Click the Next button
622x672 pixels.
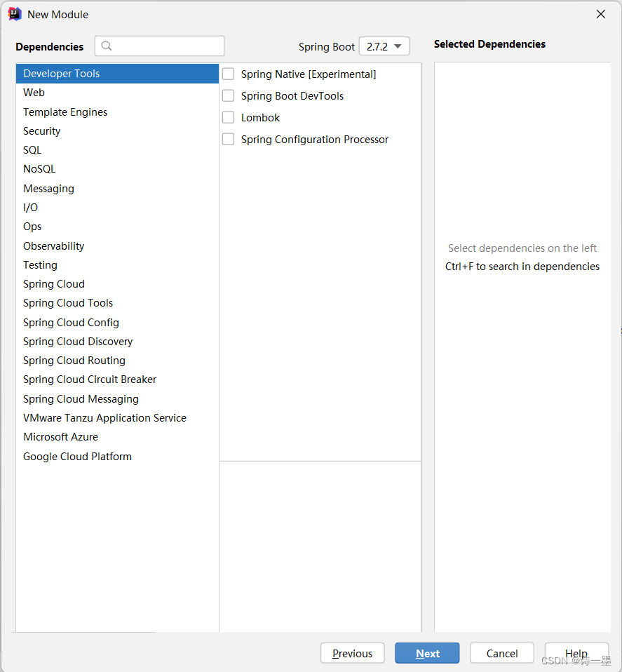[427, 653]
